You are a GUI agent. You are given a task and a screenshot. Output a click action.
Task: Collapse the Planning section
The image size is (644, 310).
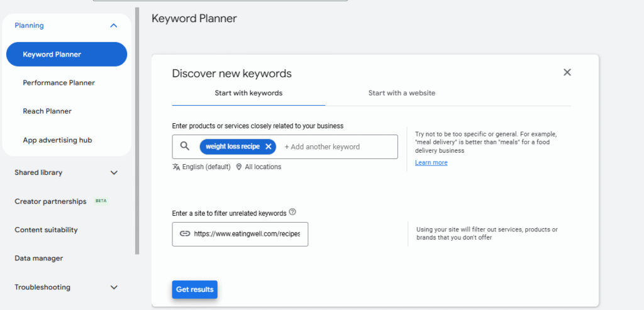pos(113,26)
